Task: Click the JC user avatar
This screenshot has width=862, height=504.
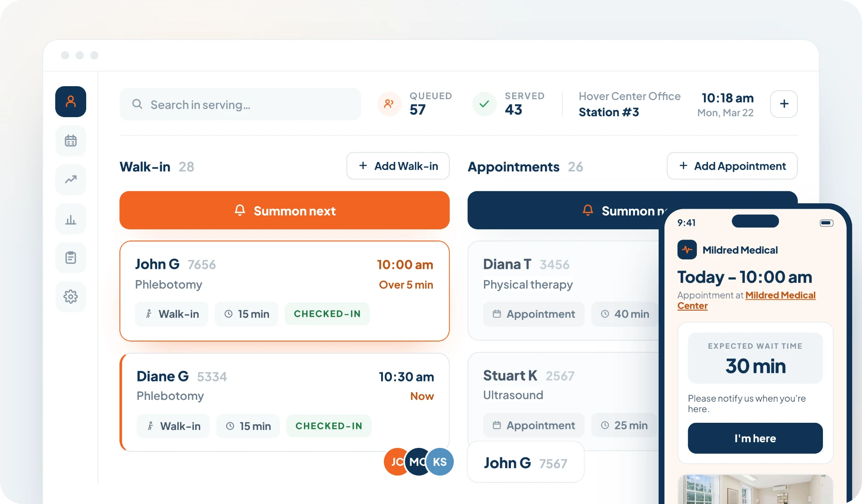Action: (395, 461)
